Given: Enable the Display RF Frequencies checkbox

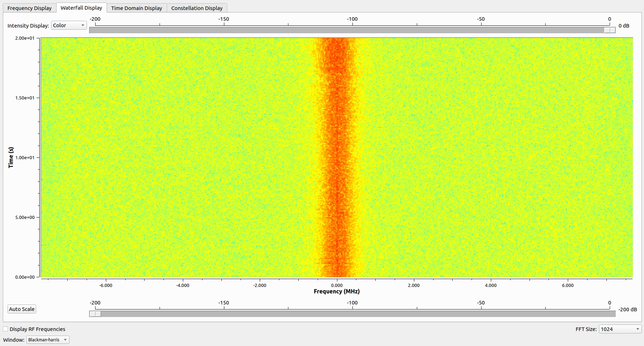Looking at the screenshot, I should coord(5,329).
